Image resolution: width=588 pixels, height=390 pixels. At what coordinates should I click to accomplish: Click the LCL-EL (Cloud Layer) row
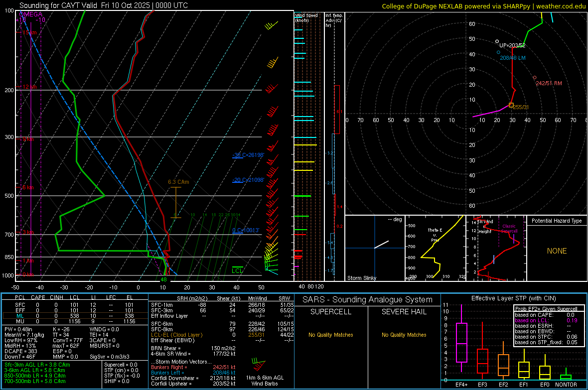(222, 335)
